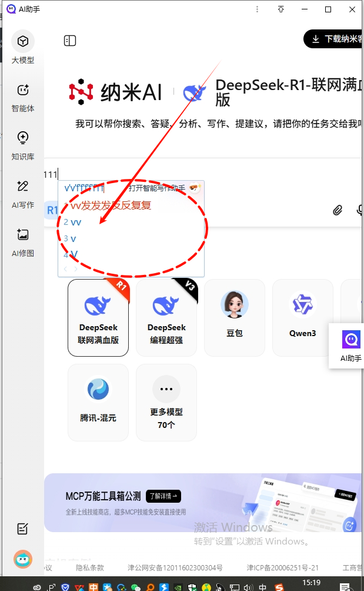Screen dimensions: 364x591
Task: Open the AI写作 writing tool
Action: click(23, 194)
